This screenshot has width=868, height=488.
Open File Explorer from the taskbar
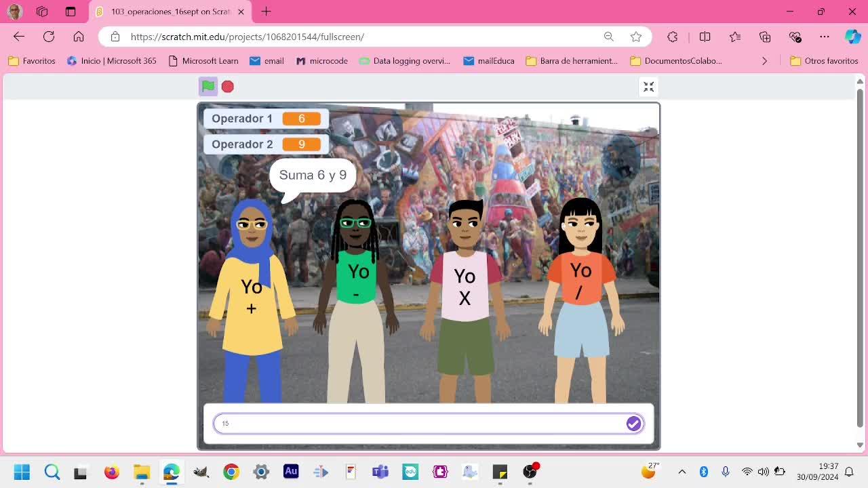click(142, 472)
